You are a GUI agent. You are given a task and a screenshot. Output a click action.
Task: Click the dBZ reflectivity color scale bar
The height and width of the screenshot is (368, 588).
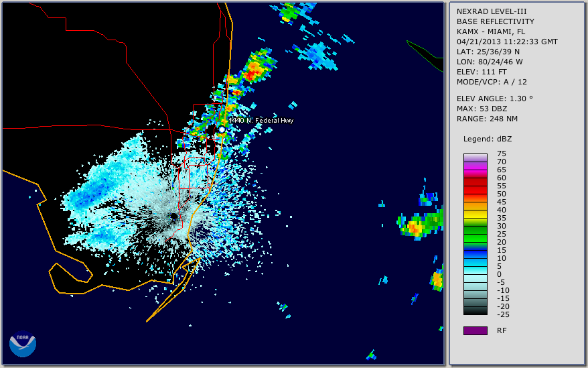475,234
